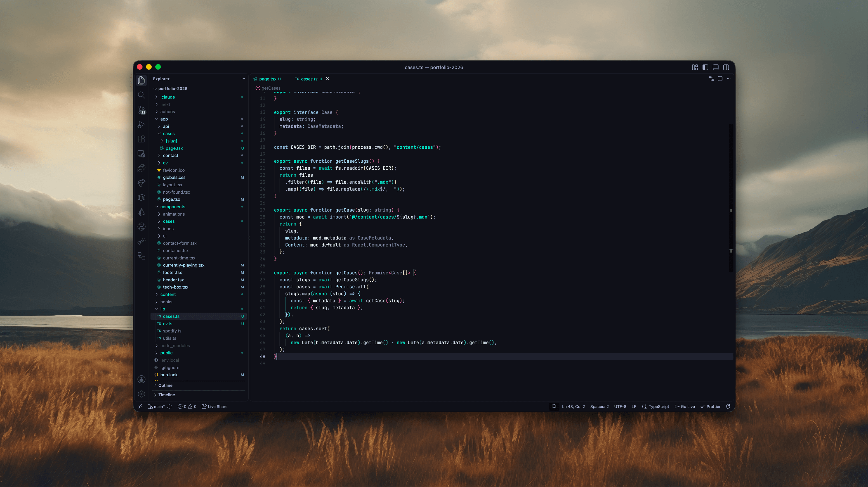Viewport: 868px width, 487px height.
Task: Toggle the primary side bar visibility
Action: click(x=705, y=67)
